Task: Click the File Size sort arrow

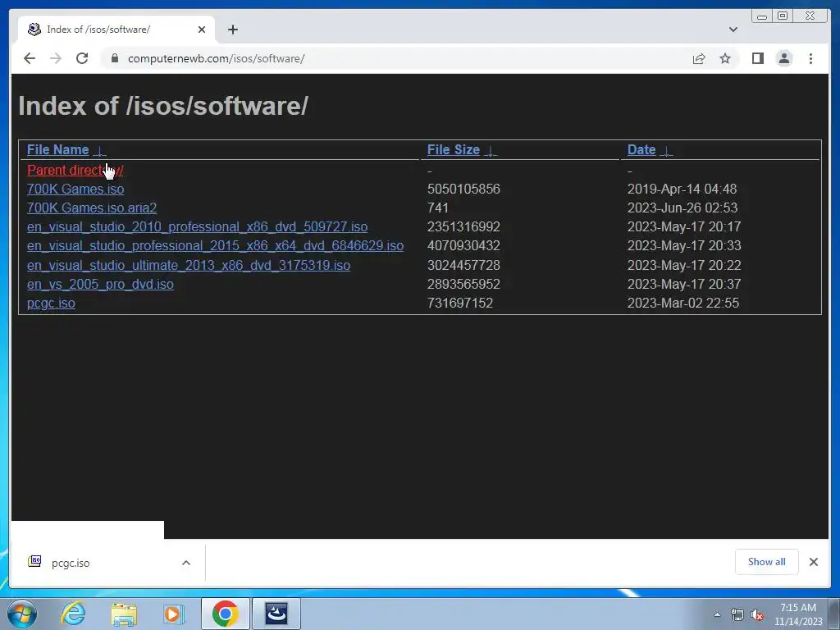Action: [x=491, y=151]
